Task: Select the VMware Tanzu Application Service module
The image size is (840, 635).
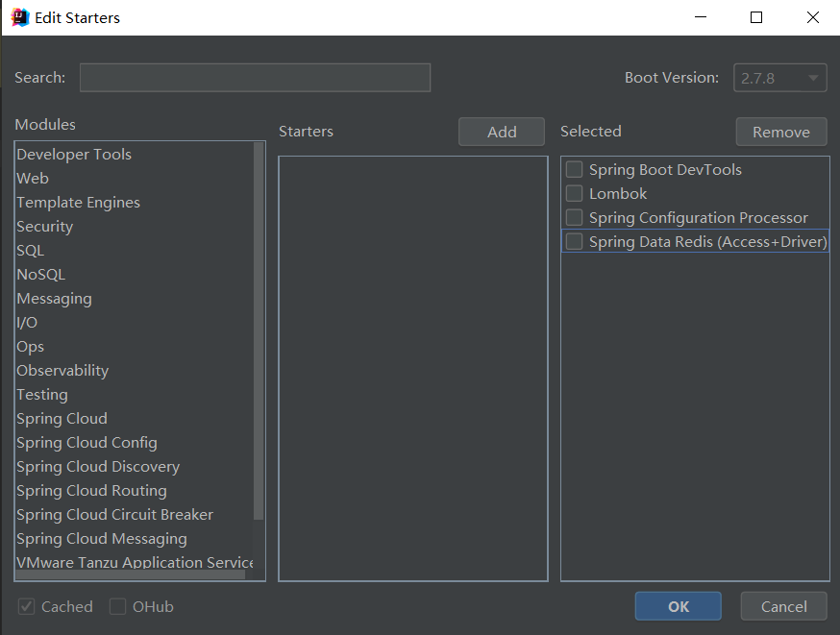Action: tap(134, 562)
